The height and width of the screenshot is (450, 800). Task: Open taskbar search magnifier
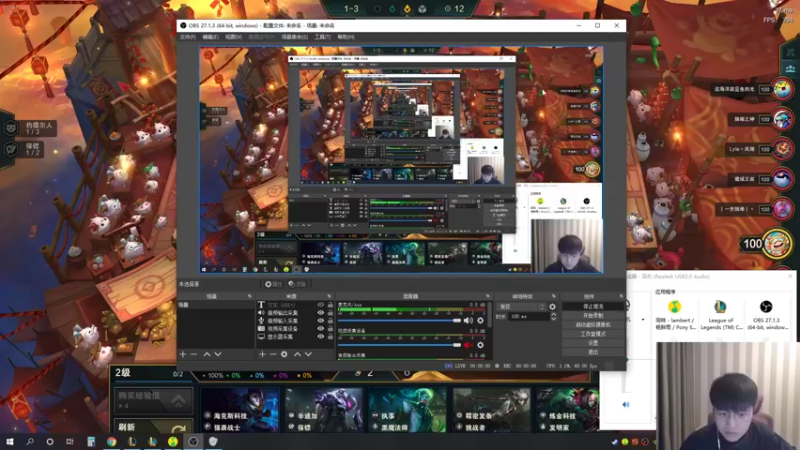[30, 441]
